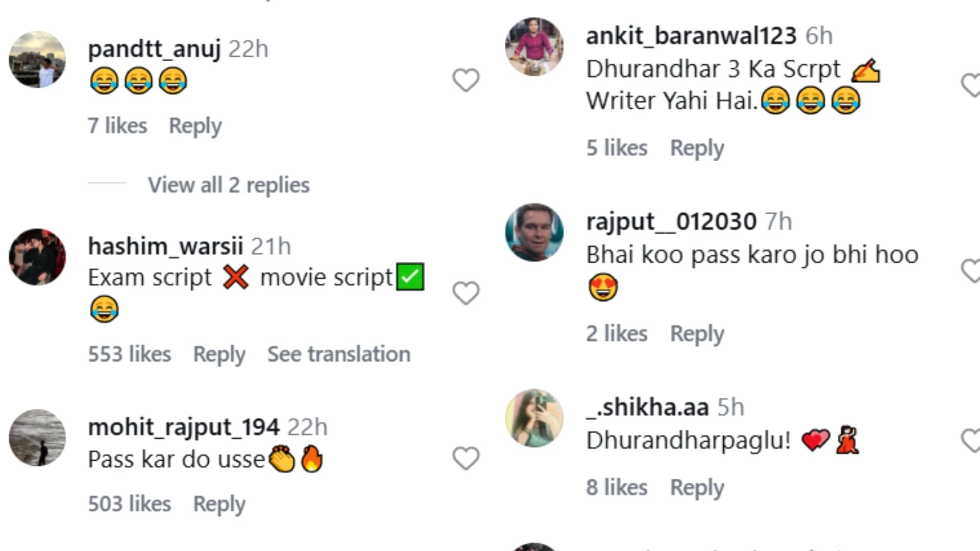The image size is (980, 551).
Task: Like _.shikha.aa's comment with heart icon
Action: pyautogui.click(x=970, y=440)
